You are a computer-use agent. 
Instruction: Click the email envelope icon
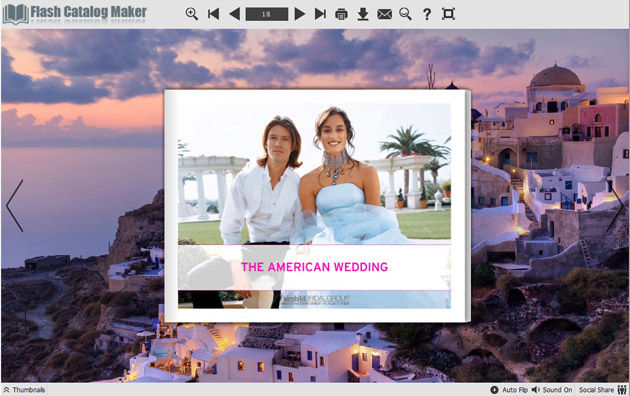(385, 14)
